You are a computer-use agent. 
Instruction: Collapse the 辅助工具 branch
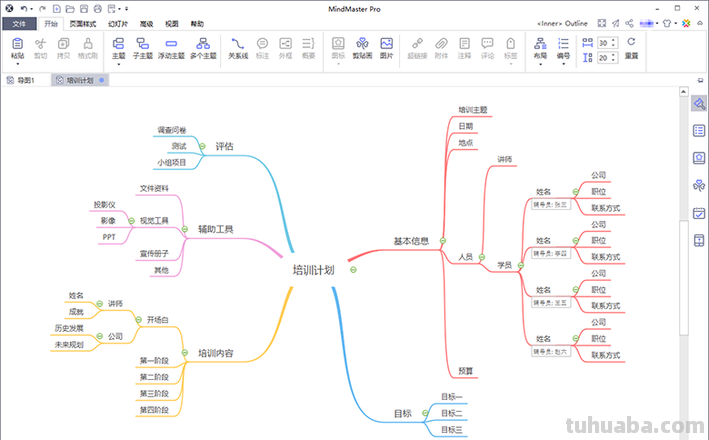[x=184, y=229]
